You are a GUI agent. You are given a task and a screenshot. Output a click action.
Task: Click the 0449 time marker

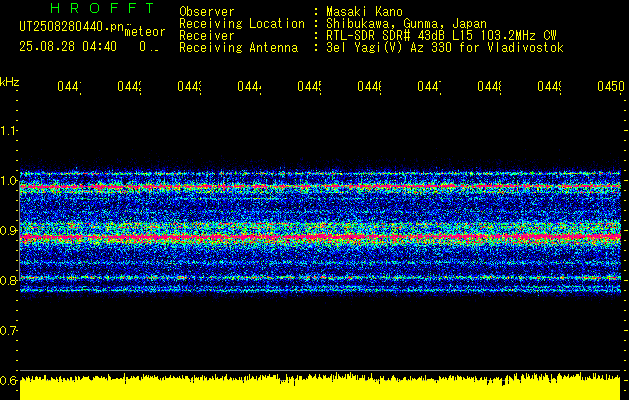click(549, 87)
